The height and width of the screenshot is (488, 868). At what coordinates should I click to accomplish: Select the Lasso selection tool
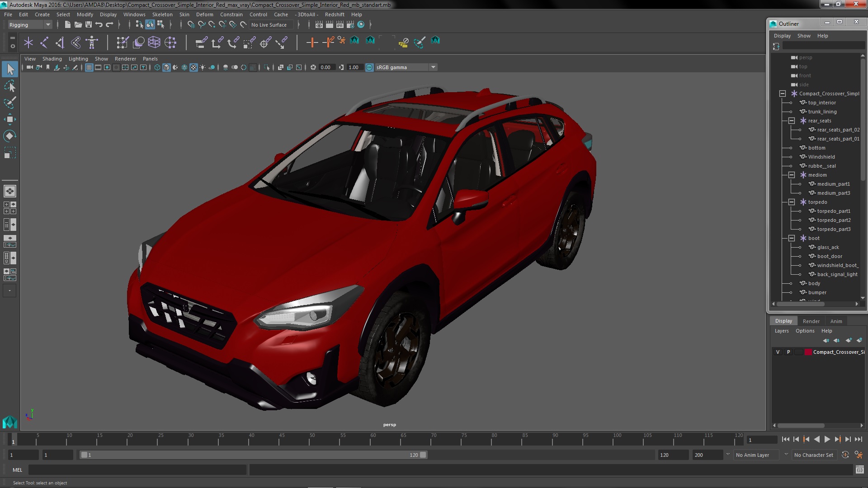coord(10,86)
